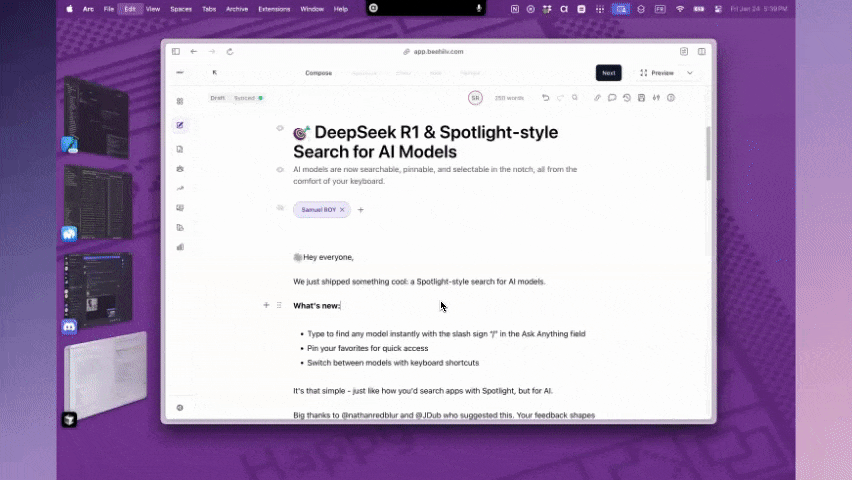
Task: Toggle the eye icon beside the subtitle
Action: coord(280,170)
